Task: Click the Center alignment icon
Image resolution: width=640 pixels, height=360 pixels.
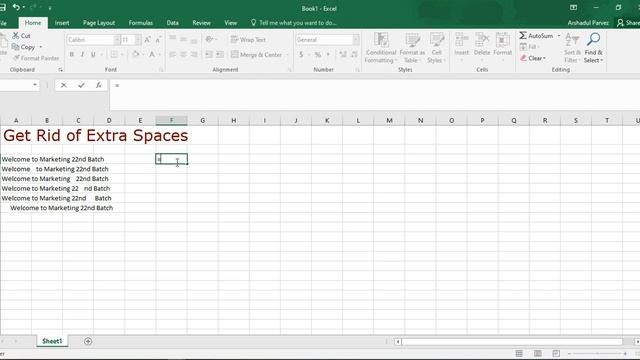Action: pyautogui.click(x=183, y=54)
